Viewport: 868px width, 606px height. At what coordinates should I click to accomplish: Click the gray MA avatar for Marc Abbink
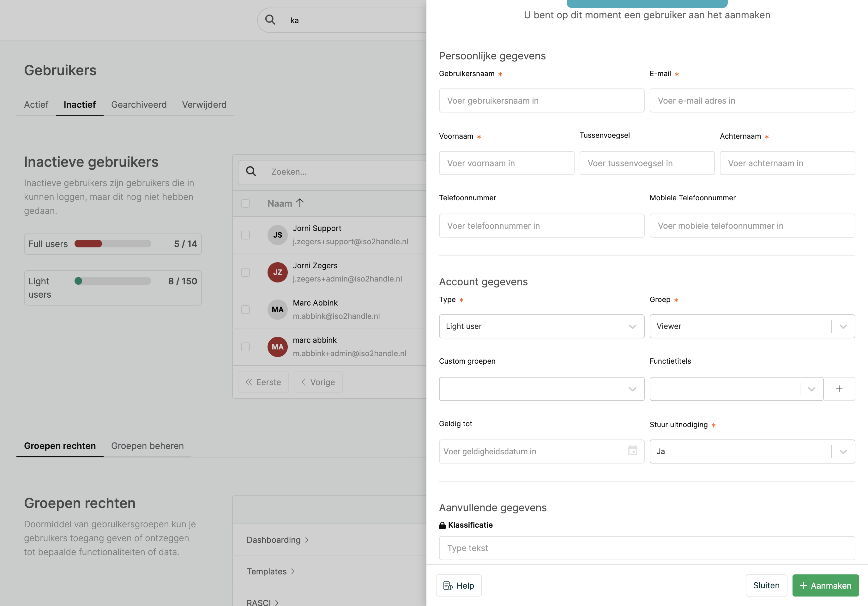coord(277,310)
